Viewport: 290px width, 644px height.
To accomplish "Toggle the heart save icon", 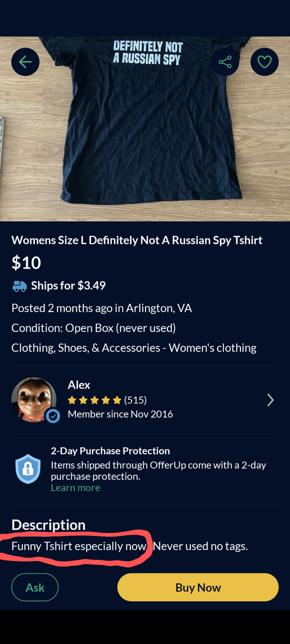I will click(264, 62).
